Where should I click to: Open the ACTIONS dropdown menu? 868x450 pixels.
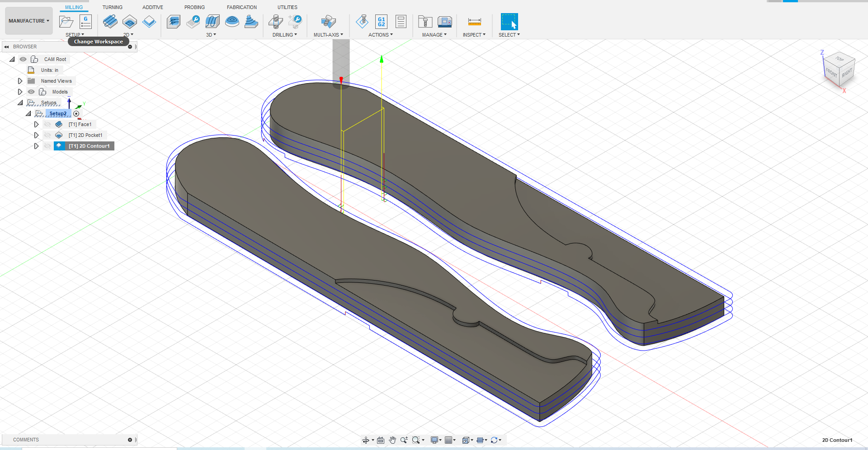pyautogui.click(x=381, y=35)
